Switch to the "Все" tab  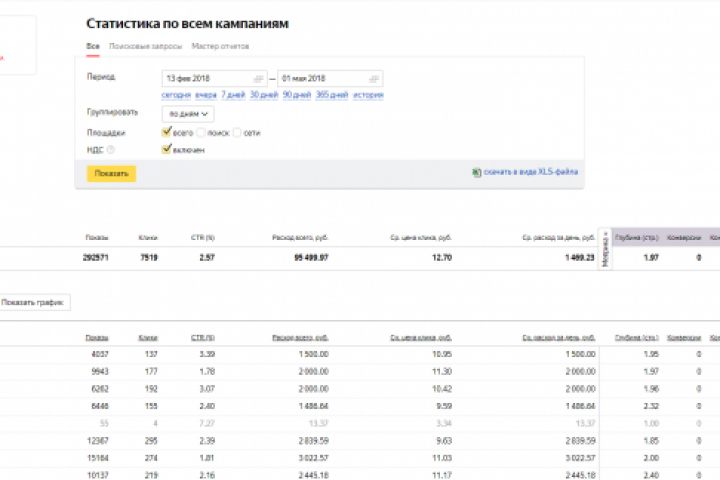[x=93, y=46]
